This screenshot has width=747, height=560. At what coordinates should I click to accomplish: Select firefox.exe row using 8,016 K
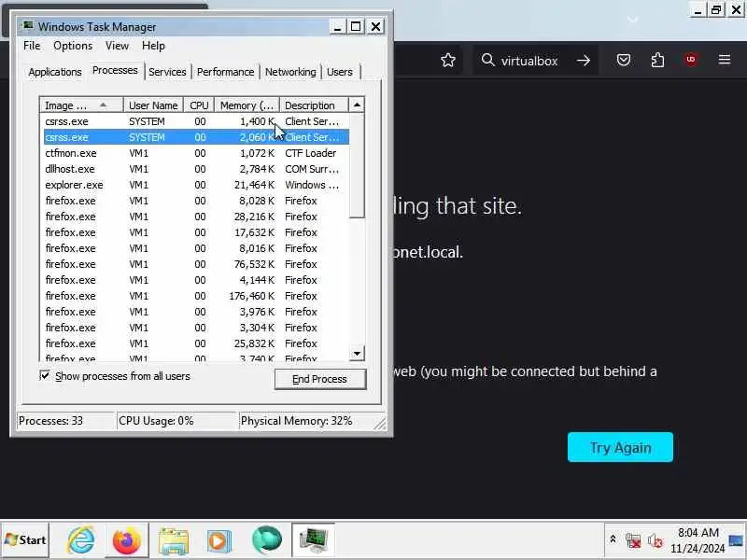[196, 248]
